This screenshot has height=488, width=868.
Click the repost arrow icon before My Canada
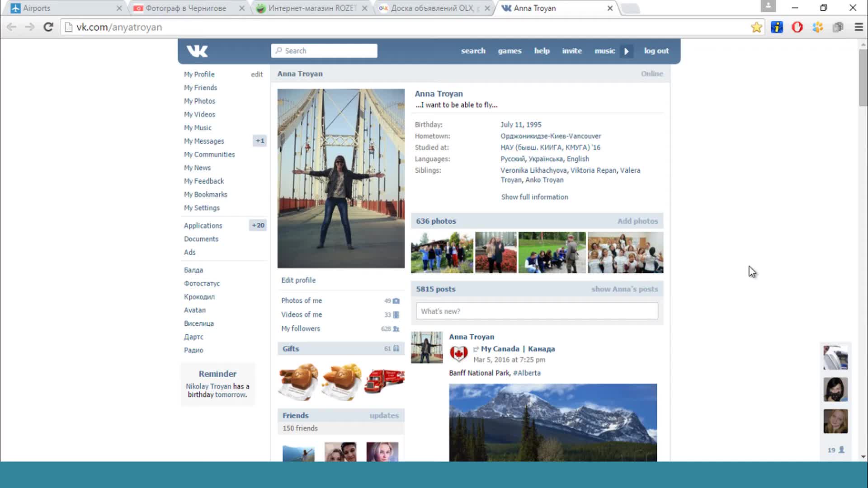[x=476, y=349]
